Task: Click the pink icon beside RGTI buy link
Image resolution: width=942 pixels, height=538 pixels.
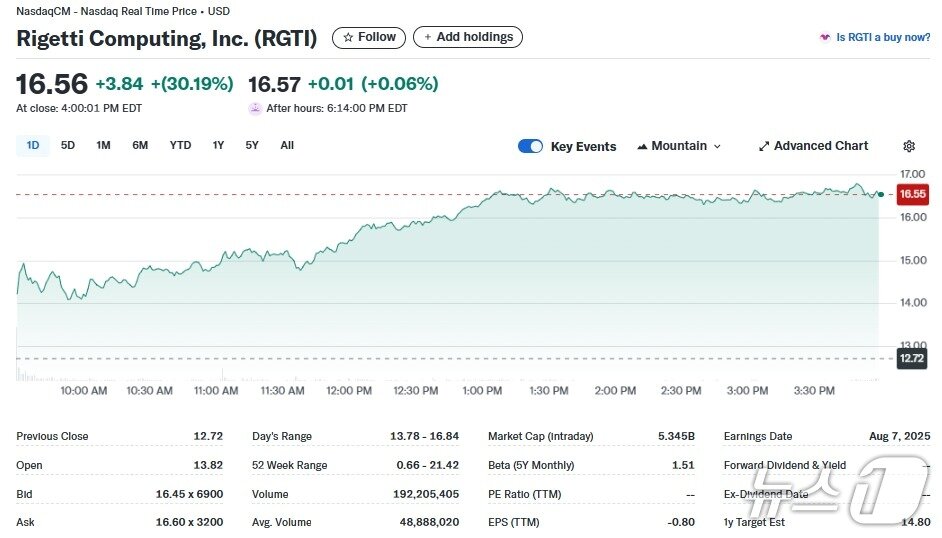Action: [825, 38]
